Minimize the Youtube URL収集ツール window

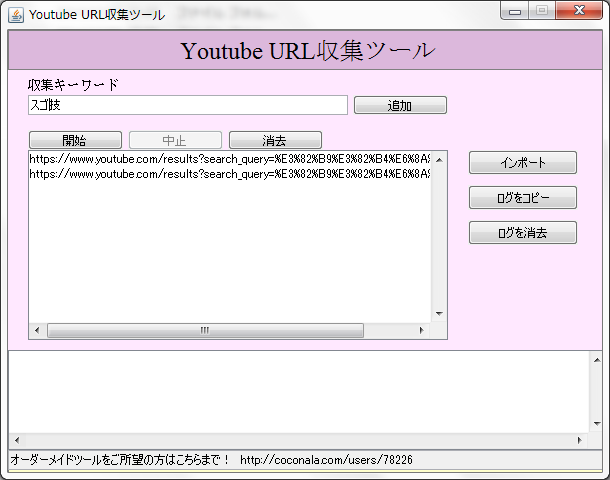pyautogui.click(x=515, y=11)
